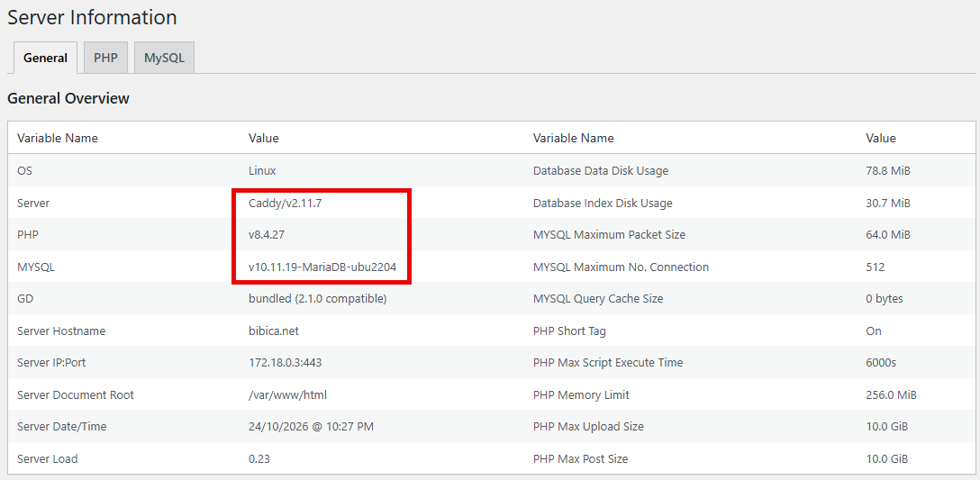Select the Server row label
980x480 pixels.
(33, 204)
